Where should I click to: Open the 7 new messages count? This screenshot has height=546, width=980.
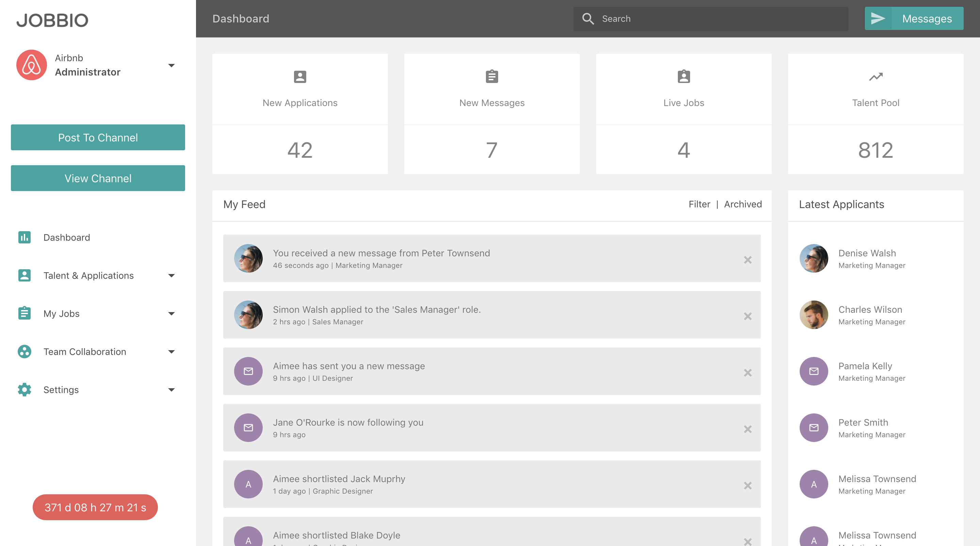click(491, 150)
